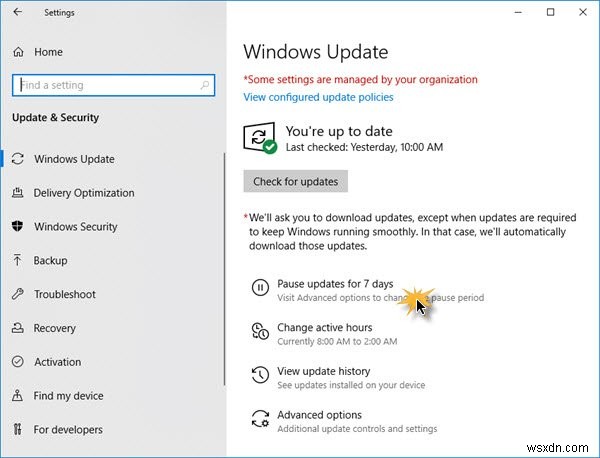Open the Home settings page
Screen dimensions: 600x458
48,52
